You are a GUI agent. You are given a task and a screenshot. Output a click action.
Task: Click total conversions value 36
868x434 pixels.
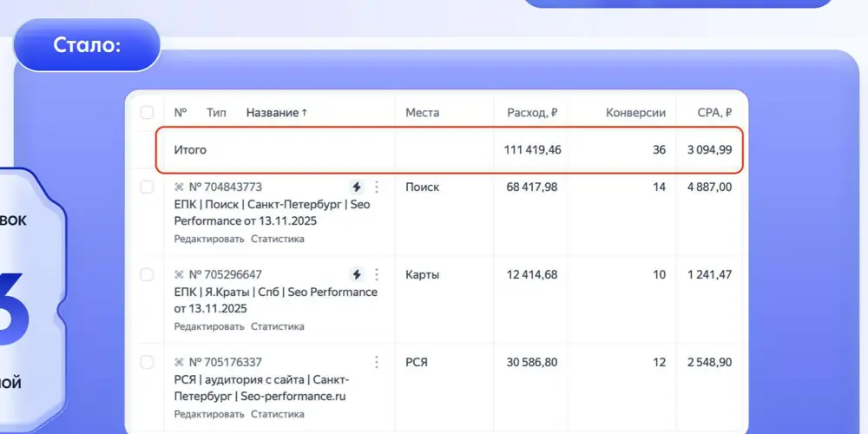659,149
